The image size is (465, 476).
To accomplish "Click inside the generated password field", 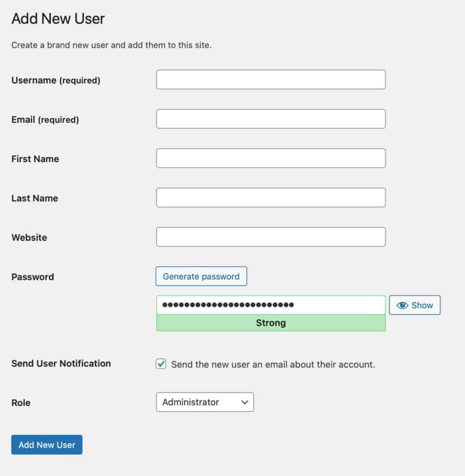I will click(x=271, y=305).
